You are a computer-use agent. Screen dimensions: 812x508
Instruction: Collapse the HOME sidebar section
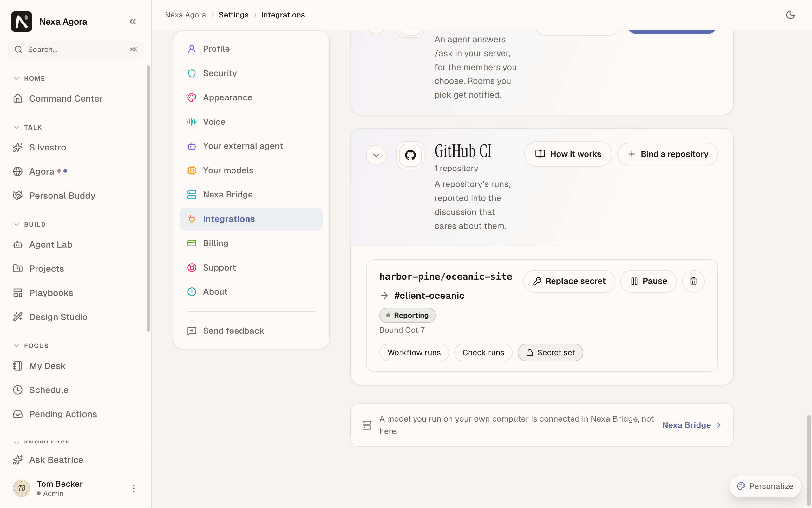pos(29,79)
